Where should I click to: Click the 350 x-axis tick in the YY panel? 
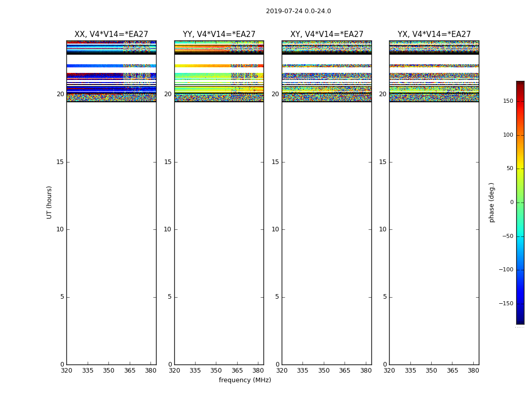click(216, 371)
